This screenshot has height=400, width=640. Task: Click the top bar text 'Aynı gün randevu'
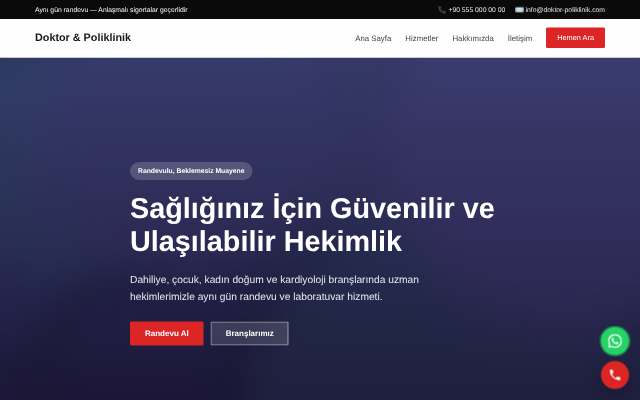(x=61, y=10)
